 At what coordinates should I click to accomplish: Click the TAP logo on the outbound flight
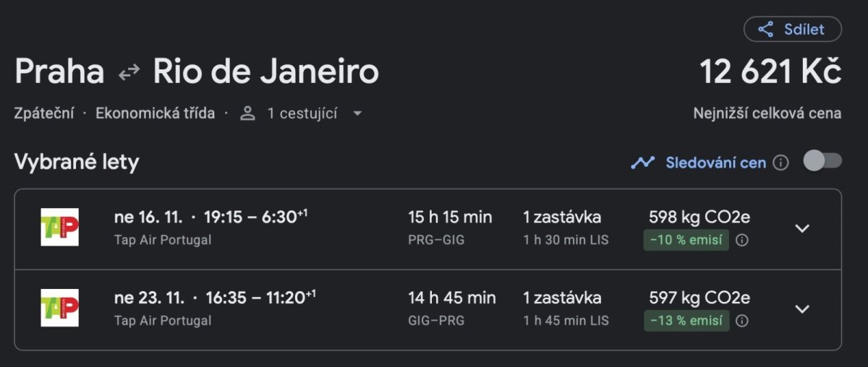pyautogui.click(x=59, y=228)
